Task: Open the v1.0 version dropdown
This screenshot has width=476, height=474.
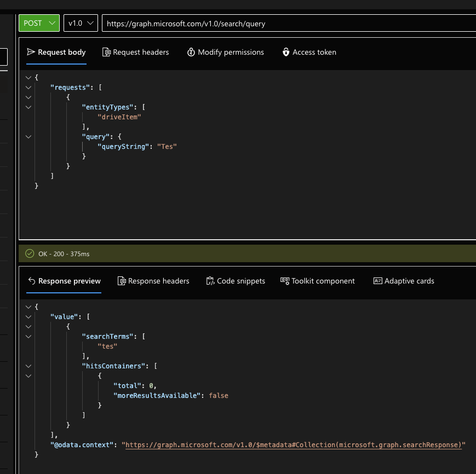Action: pyautogui.click(x=81, y=23)
